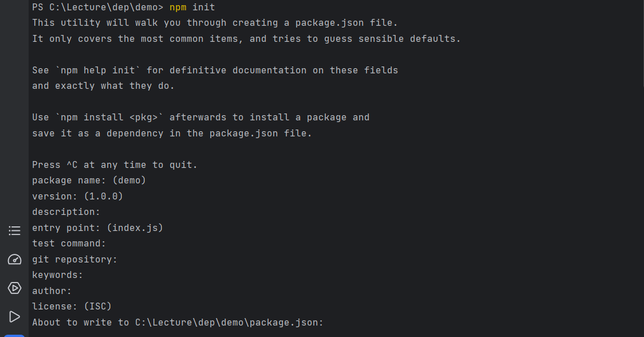Click the 'description:' prompt line
The image size is (644, 337).
tap(66, 212)
